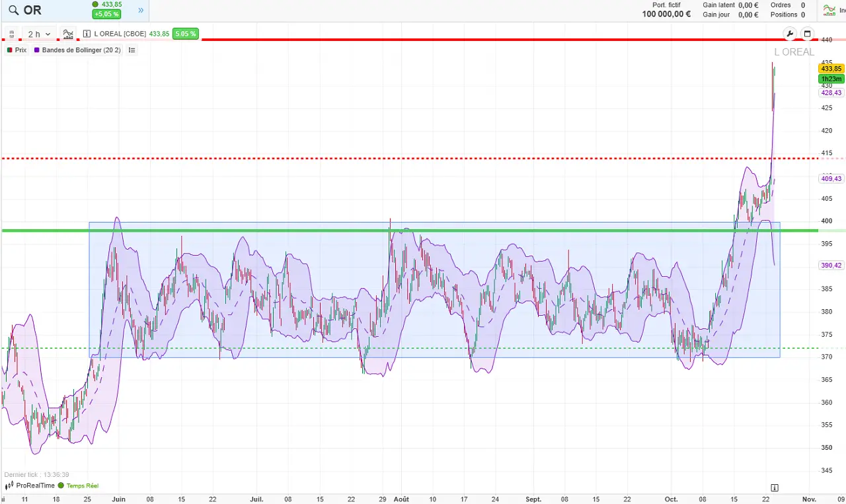Click the 440 price level on the scale

[x=827, y=40]
